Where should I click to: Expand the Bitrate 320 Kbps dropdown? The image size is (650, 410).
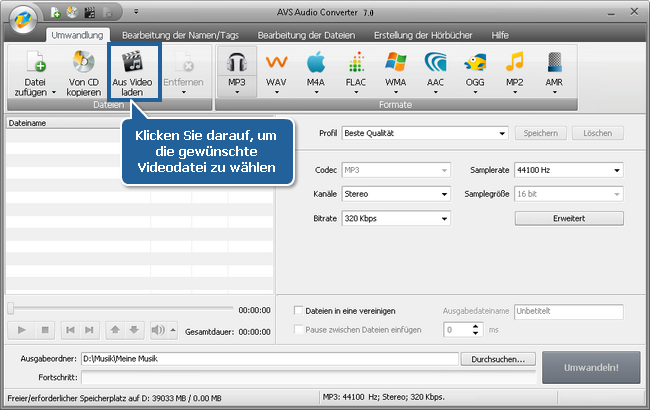(x=396, y=218)
